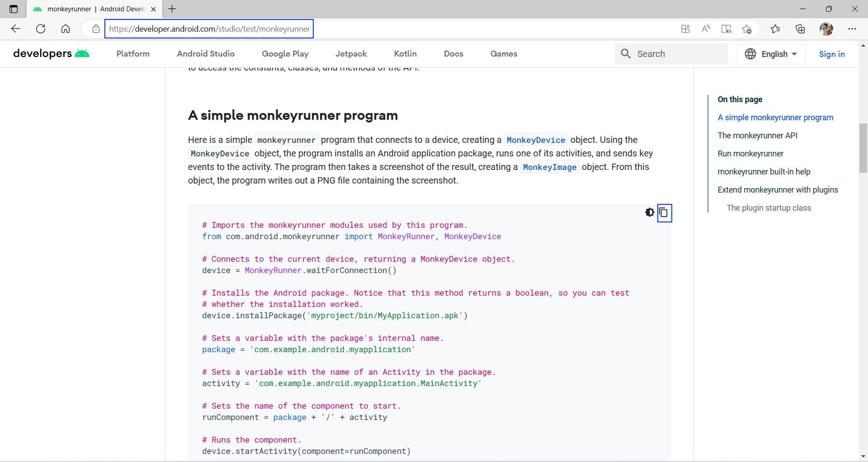Click the Search magnifier icon

point(626,54)
